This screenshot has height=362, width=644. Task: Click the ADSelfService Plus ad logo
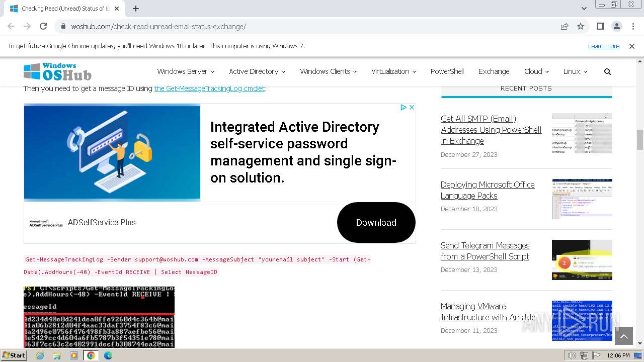(x=46, y=223)
